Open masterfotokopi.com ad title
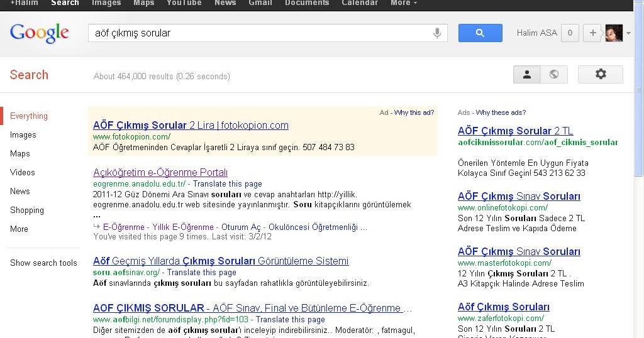644x338 pixels. (x=519, y=252)
